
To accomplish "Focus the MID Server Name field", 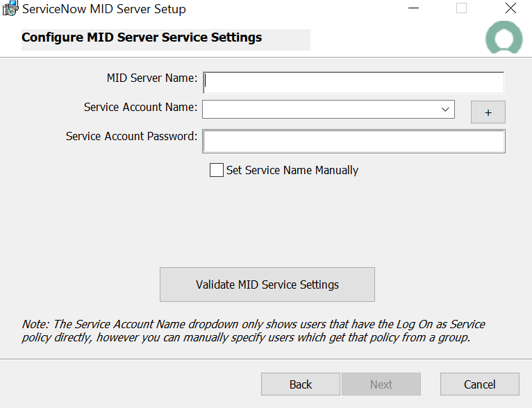I will coord(353,83).
